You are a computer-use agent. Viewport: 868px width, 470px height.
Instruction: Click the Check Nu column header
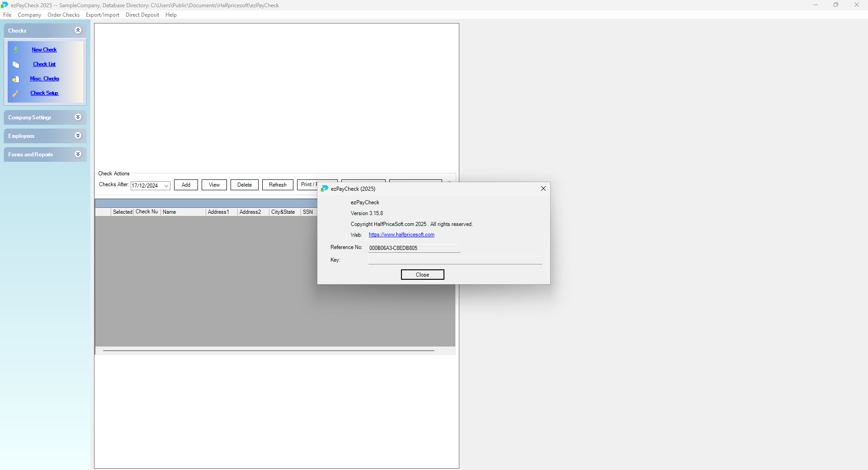(147, 212)
